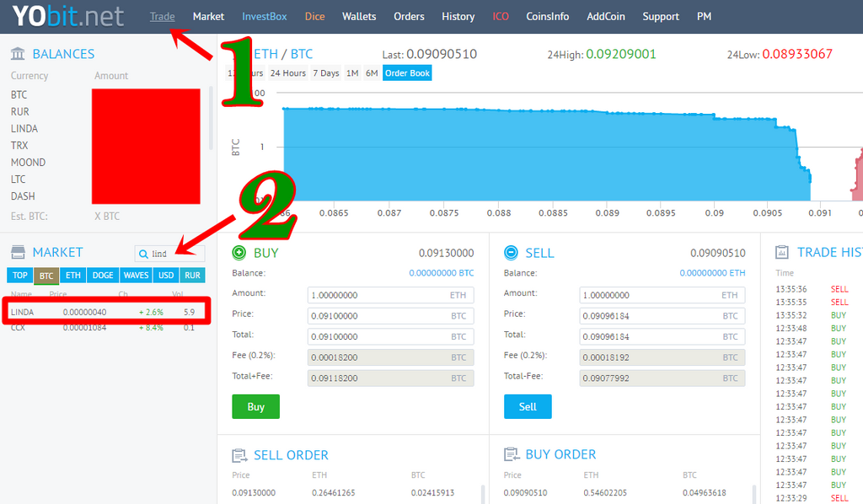This screenshot has height=504, width=863.
Task: Click TRX in balances list
Action: (19, 145)
